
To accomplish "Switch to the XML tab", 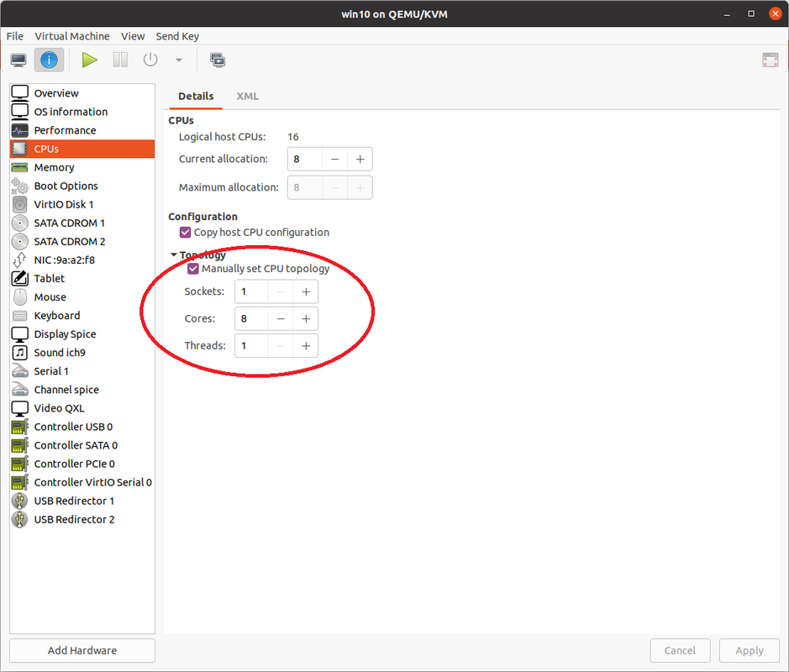I will pyautogui.click(x=248, y=96).
